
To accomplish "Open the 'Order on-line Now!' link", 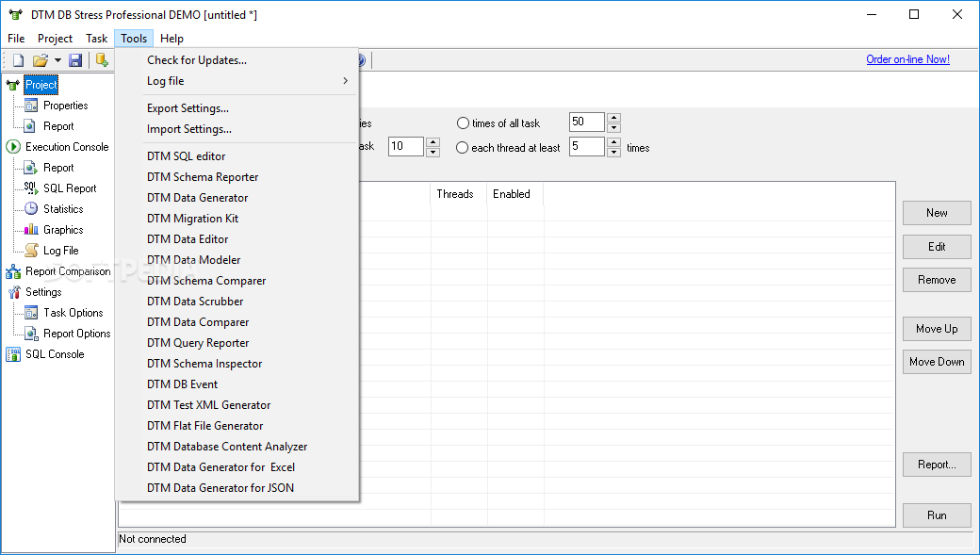I will [x=907, y=59].
